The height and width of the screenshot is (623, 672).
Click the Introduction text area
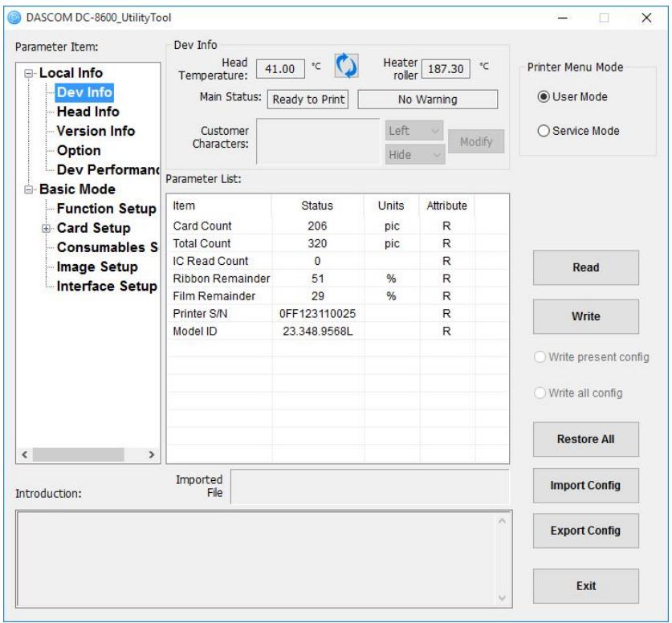264,559
